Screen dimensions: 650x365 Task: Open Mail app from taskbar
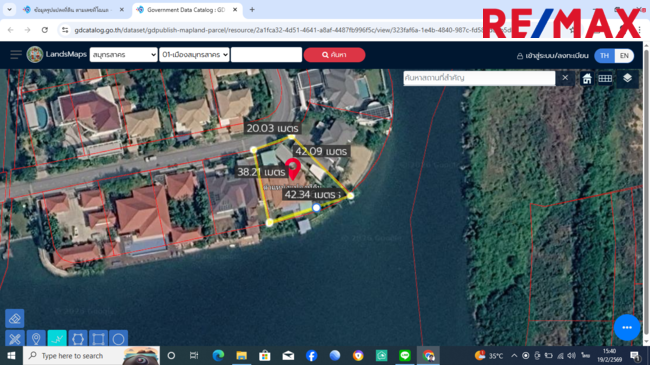pos(288,355)
